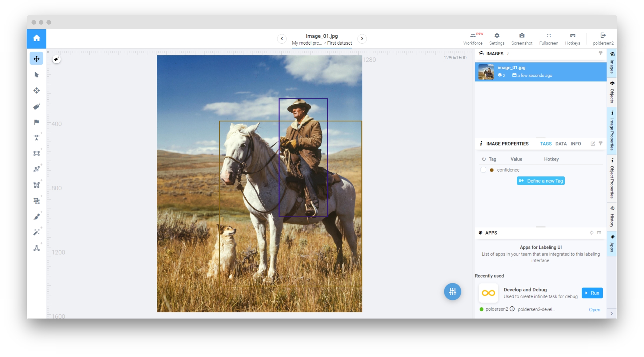Click the Hotkey column header

551,159
